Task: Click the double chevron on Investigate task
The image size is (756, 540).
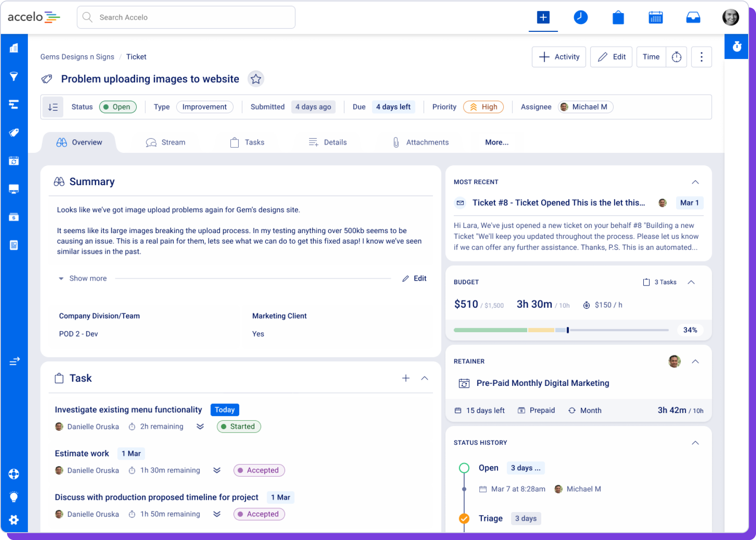Action: click(200, 426)
